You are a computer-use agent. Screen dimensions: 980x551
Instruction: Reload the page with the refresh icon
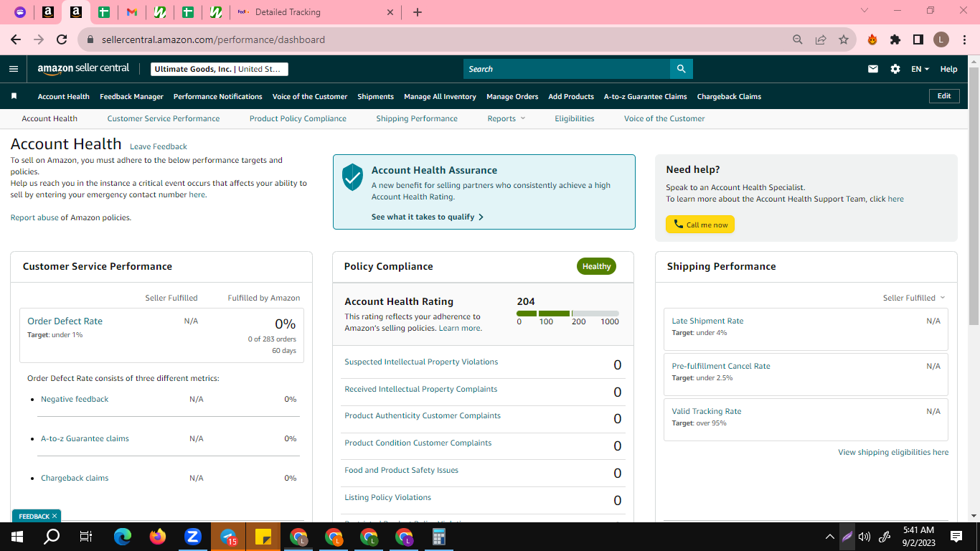pyautogui.click(x=62, y=39)
